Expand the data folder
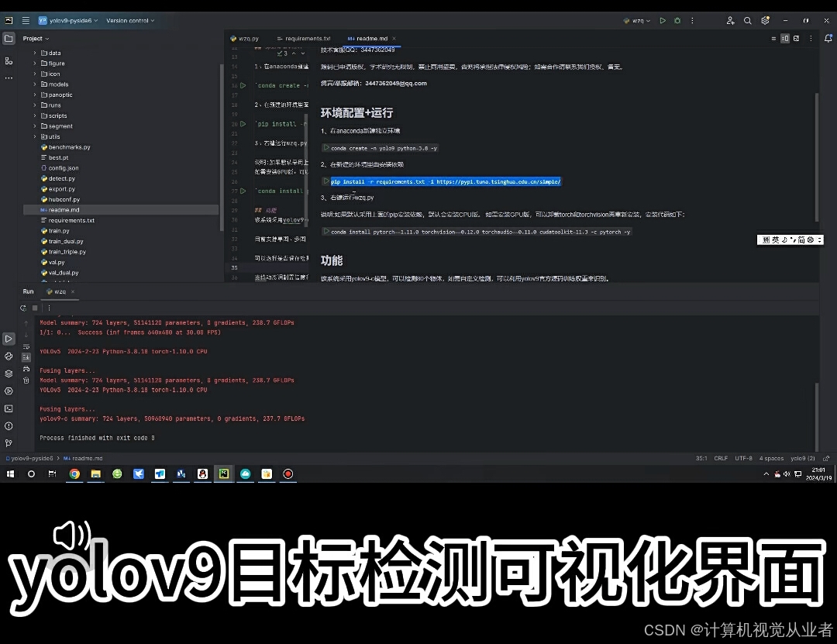837x644 pixels. 35,53
